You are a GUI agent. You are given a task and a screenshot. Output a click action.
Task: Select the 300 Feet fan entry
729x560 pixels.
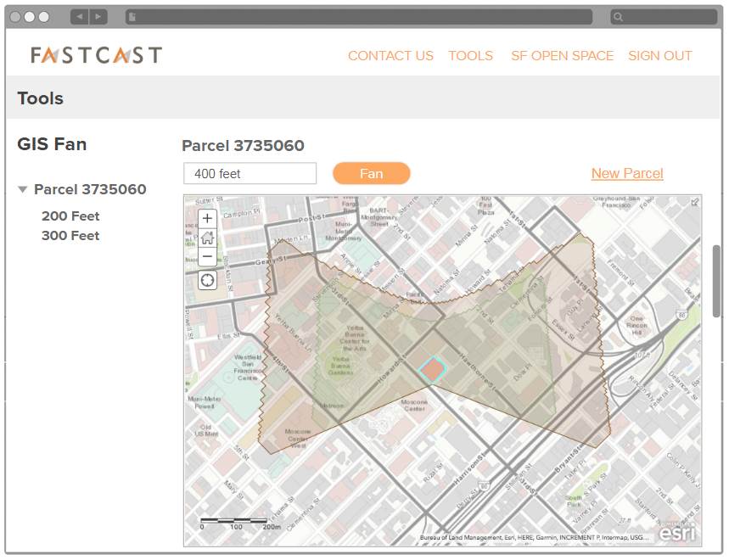click(x=70, y=236)
